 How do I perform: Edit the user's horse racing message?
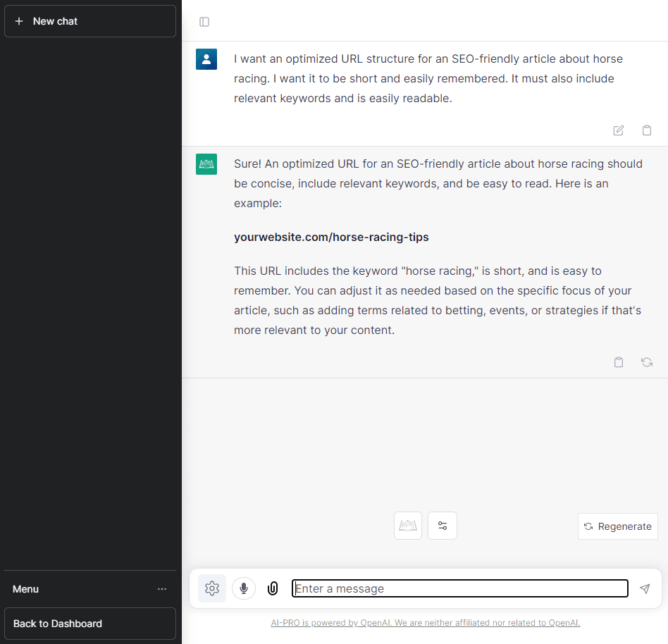tap(618, 130)
